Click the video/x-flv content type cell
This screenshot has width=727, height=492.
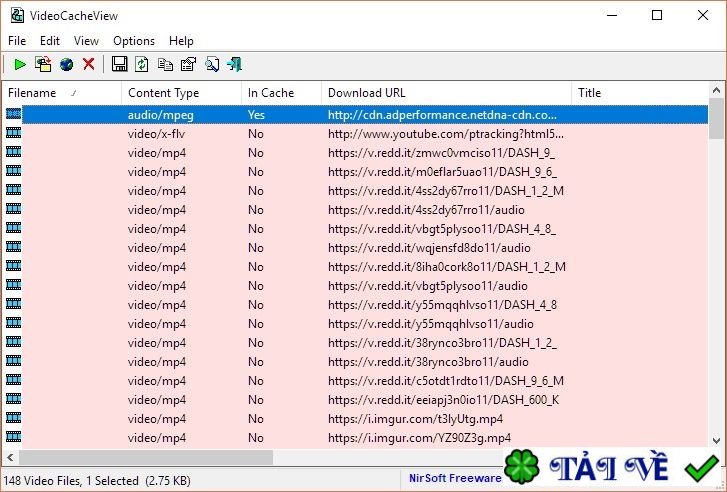pyautogui.click(x=156, y=134)
